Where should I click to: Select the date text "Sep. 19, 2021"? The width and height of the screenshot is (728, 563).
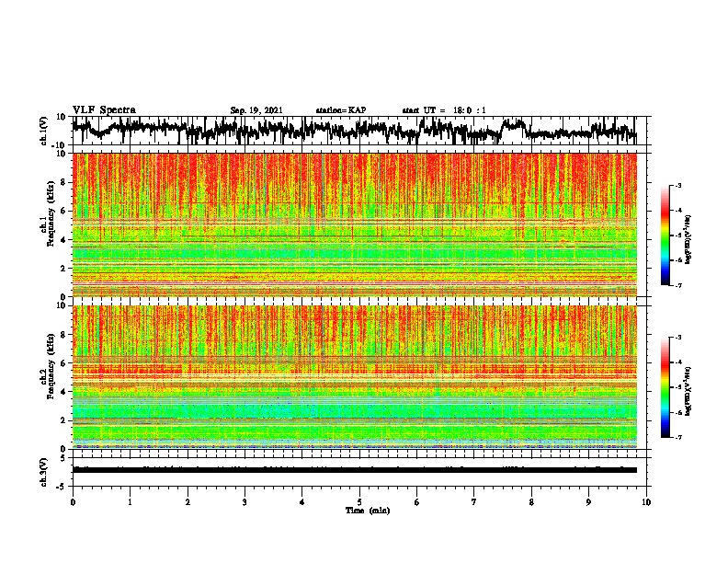pos(256,110)
